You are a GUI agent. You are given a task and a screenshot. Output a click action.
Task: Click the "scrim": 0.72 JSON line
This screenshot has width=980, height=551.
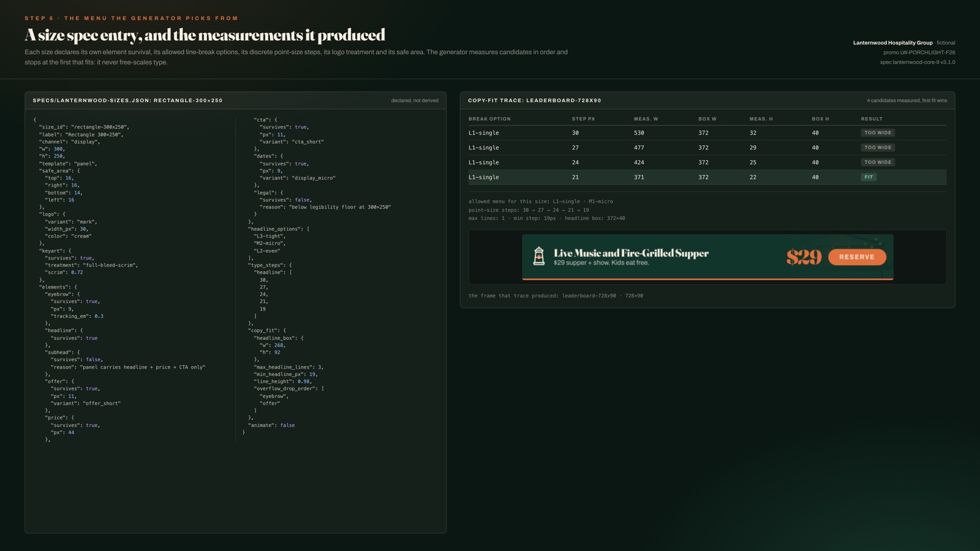tap(64, 272)
